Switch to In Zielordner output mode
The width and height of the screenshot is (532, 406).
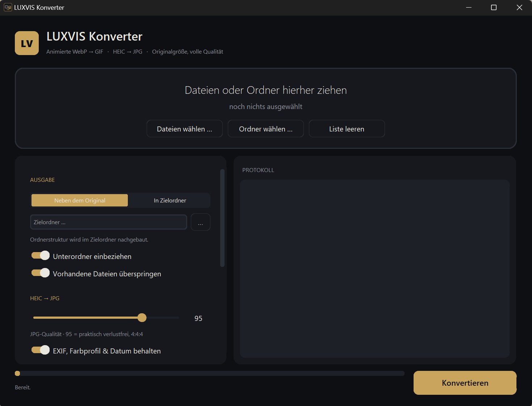pos(170,200)
